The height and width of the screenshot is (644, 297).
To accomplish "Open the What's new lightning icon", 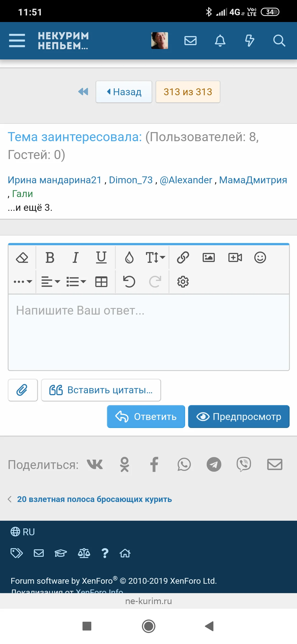I will [x=250, y=40].
